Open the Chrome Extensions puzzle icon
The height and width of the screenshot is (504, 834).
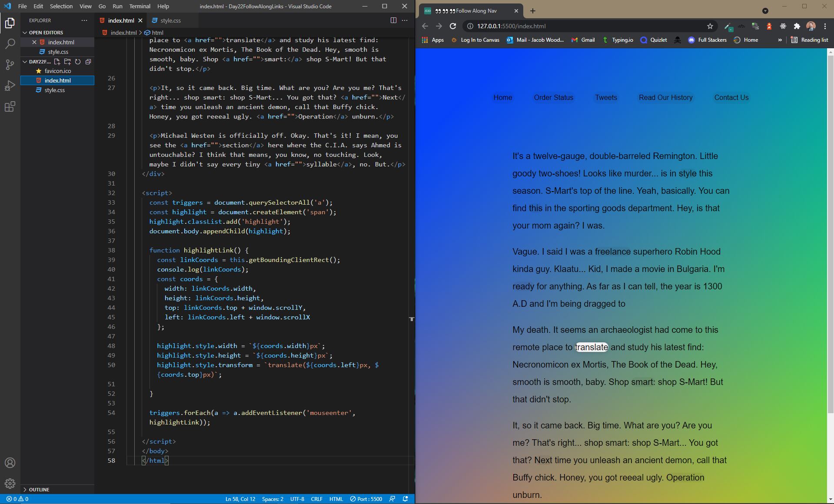(797, 26)
